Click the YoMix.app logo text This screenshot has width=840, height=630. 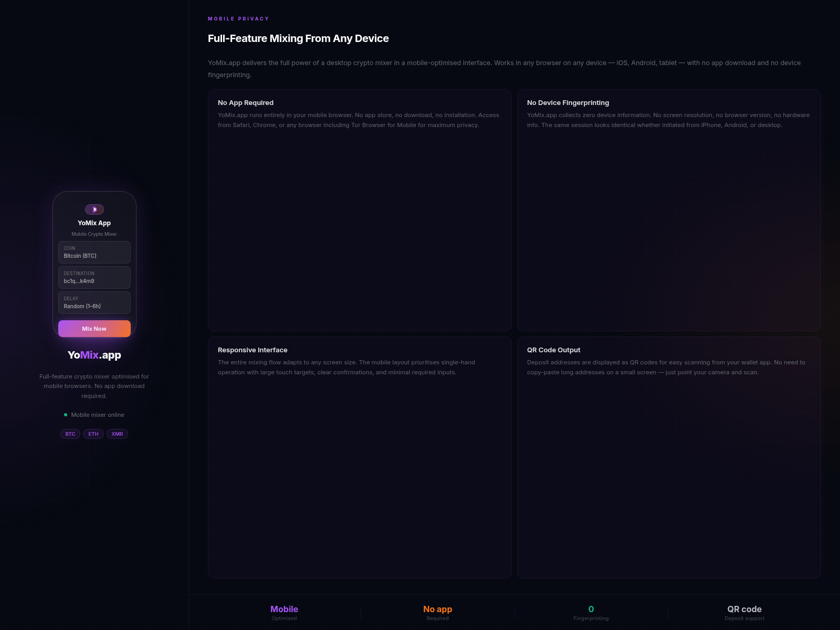tap(94, 355)
